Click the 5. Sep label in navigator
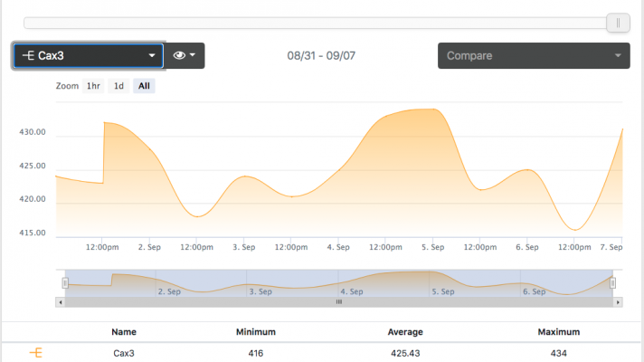The width and height of the screenshot is (644, 362). click(x=443, y=291)
